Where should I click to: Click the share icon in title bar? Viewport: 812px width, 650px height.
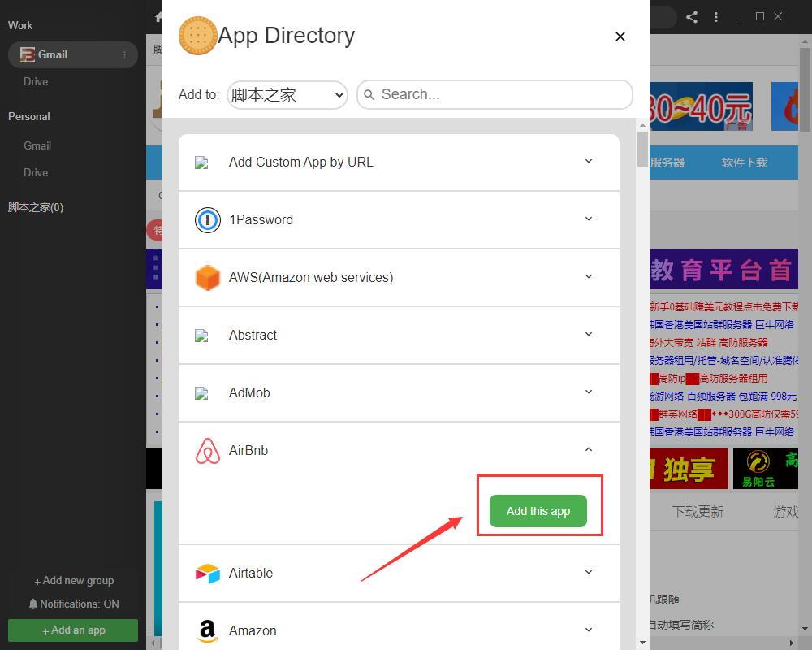pos(692,17)
